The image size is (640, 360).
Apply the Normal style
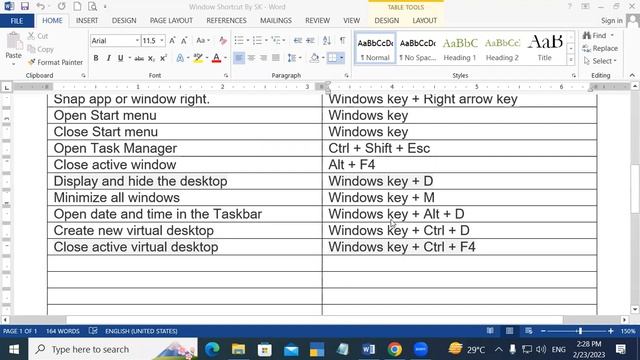pos(375,48)
